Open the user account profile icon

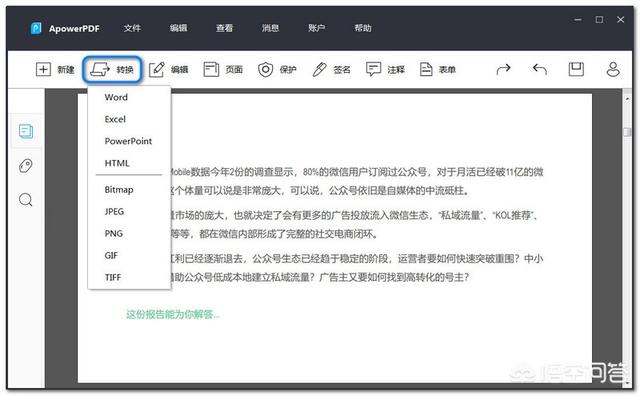[x=613, y=69]
